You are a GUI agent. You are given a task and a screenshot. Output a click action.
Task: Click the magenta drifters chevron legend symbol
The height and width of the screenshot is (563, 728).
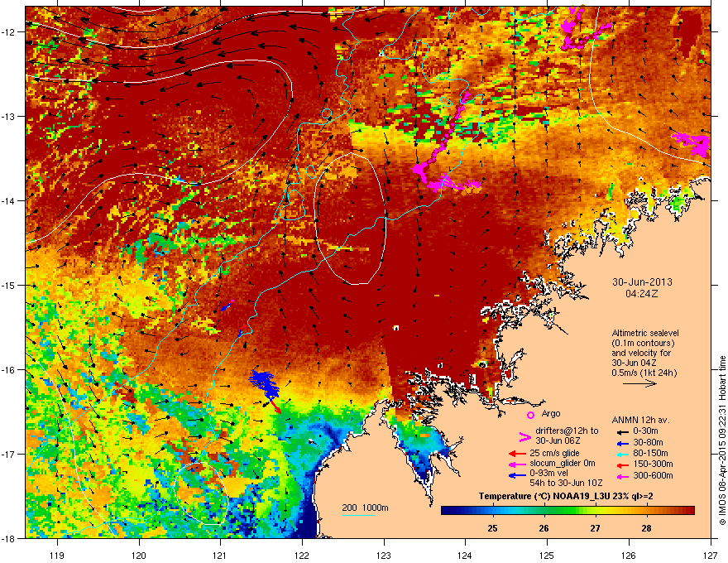(524, 436)
